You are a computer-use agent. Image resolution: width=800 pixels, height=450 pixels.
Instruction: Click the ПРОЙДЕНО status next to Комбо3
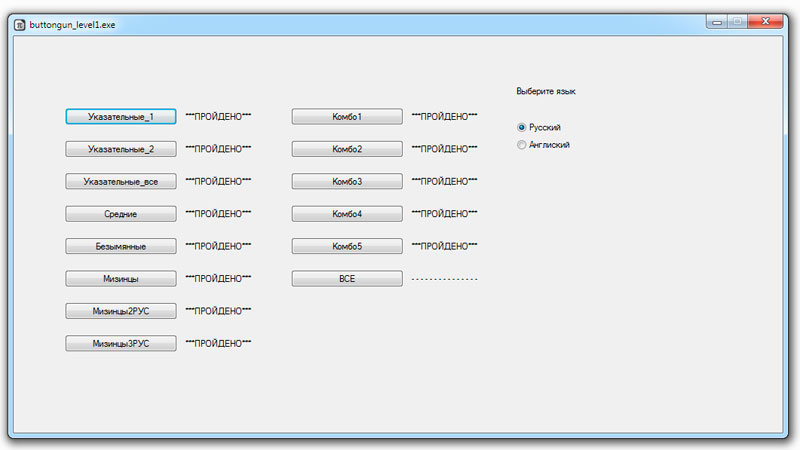tap(444, 181)
